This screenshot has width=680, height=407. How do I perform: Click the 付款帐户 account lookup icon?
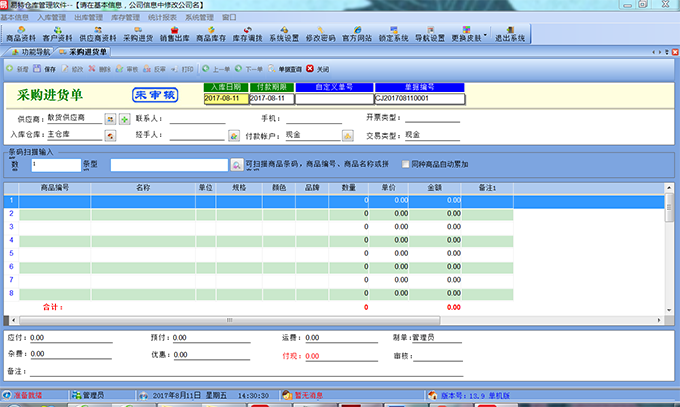[347, 136]
